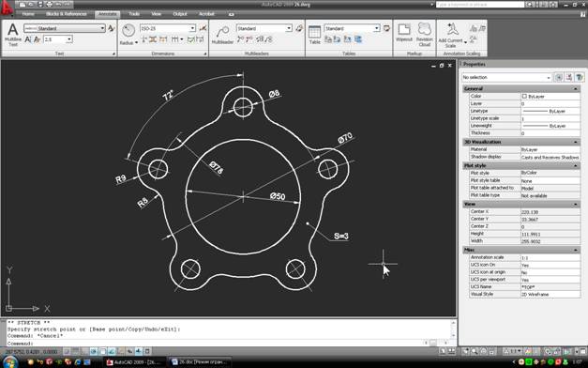Viewport: 588px width, 368px height.
Task: Click the Quick Select icon in Properties
Action: click(x=580, y=77)
